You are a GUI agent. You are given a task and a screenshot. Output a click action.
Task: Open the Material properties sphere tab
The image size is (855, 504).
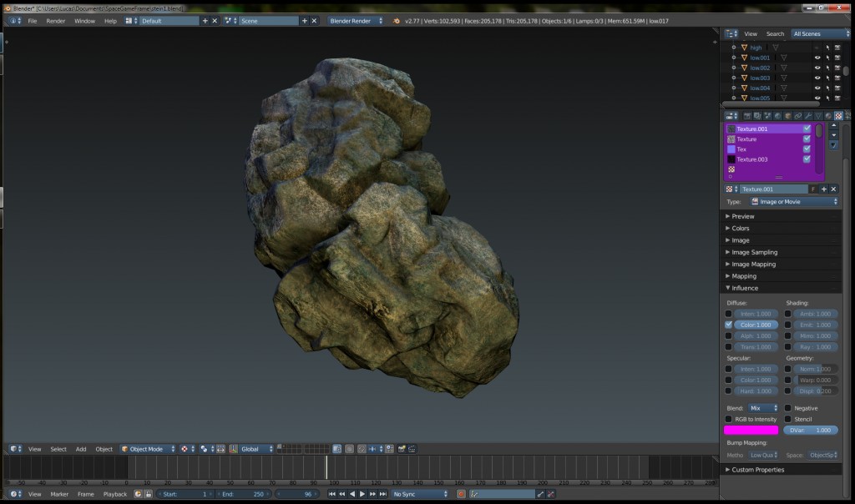point(827,116)
